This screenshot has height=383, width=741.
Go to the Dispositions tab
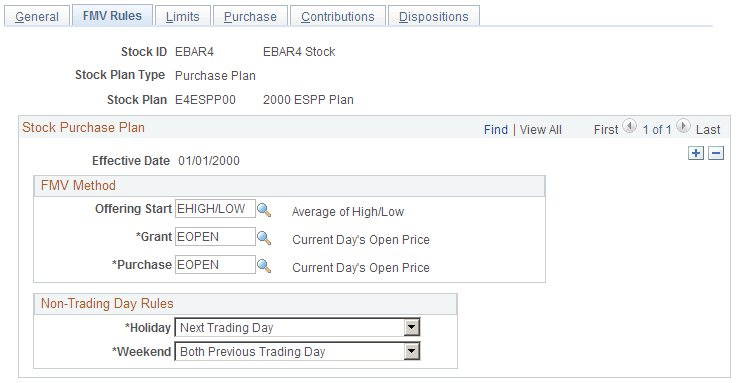pos(433,17)
